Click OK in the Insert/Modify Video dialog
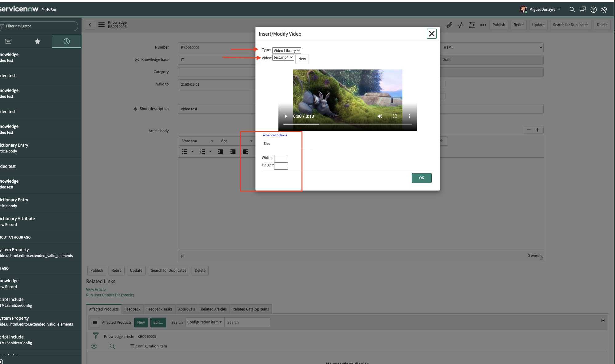 [x=421, y=178]
